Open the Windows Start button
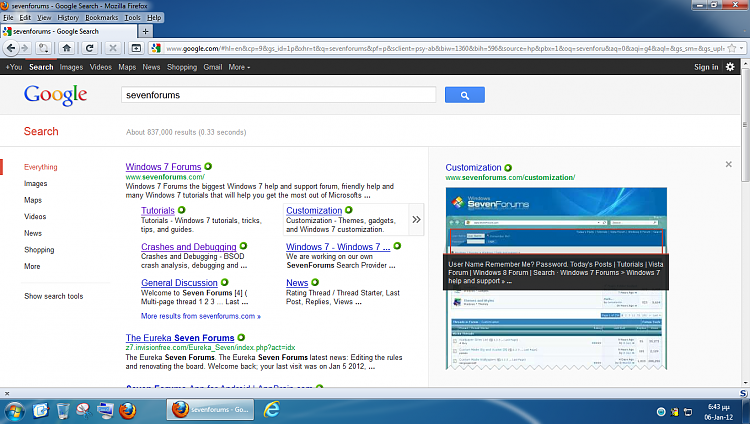Screen dimensions: 750x424 click(14, 411)
